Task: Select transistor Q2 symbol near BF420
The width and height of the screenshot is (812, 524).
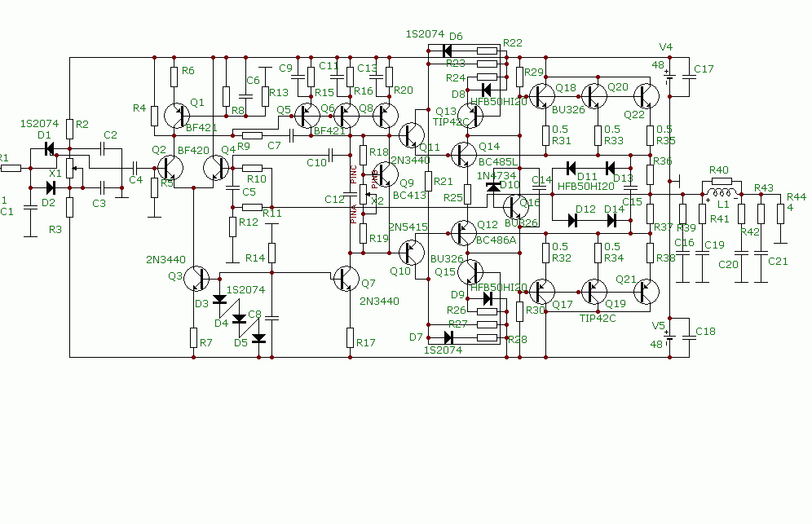Action: coord(170,168)
